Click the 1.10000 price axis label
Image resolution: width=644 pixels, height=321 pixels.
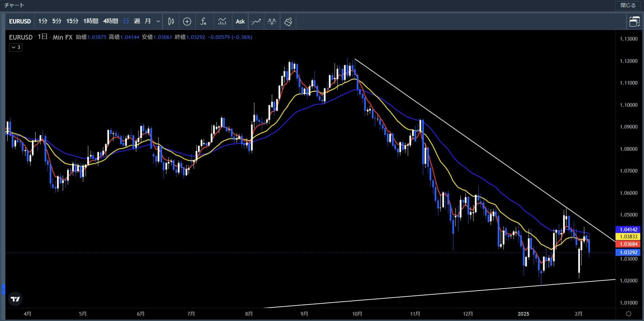coord(629,105)
